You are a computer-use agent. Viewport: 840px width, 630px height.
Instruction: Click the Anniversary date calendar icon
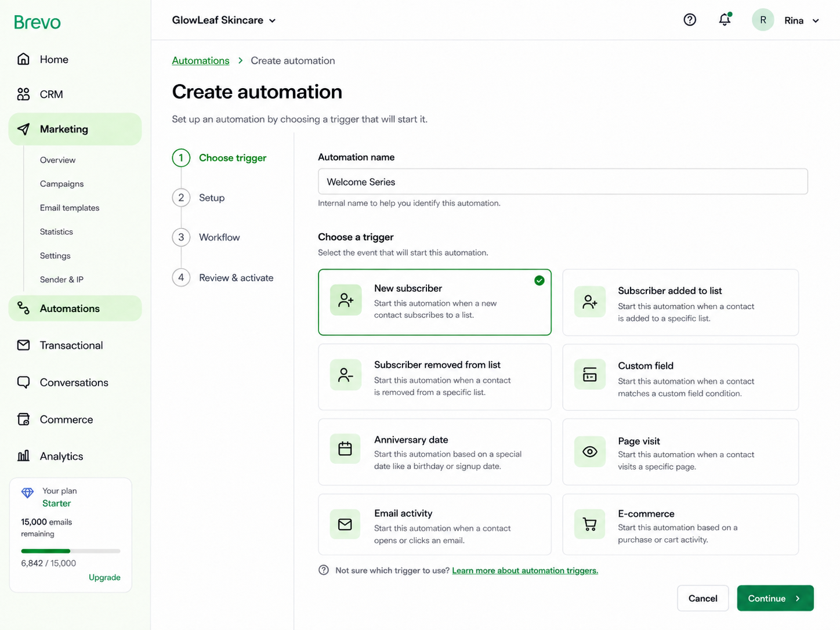click(346, 448)
